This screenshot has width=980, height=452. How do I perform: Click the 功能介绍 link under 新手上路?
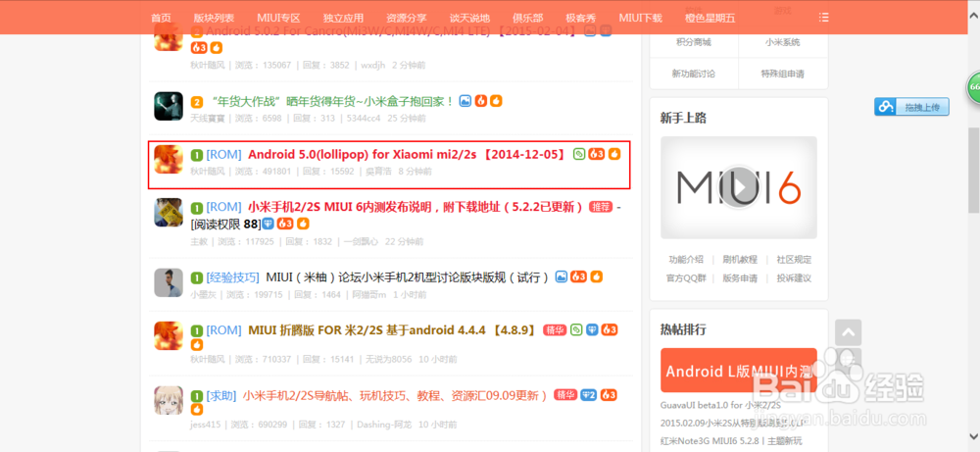(686, 260)
